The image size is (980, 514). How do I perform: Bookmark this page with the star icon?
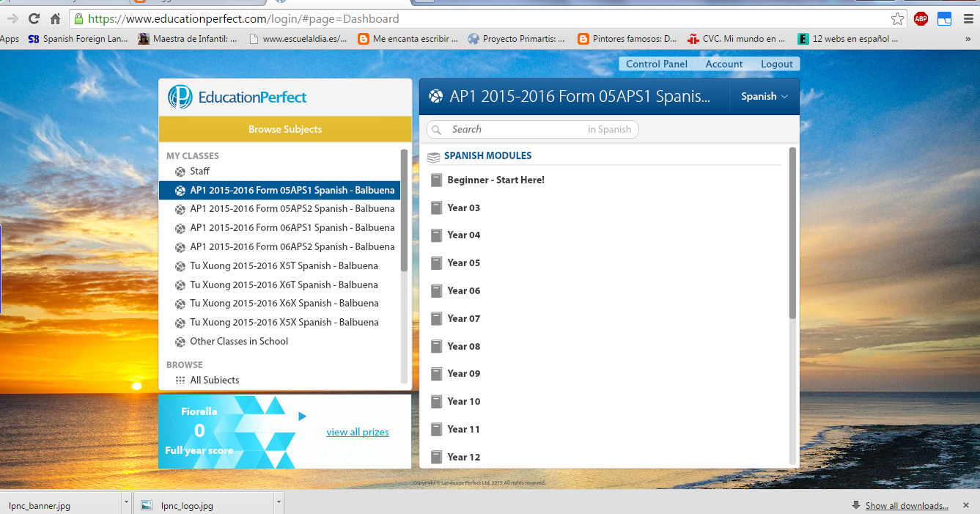[897, 19]
